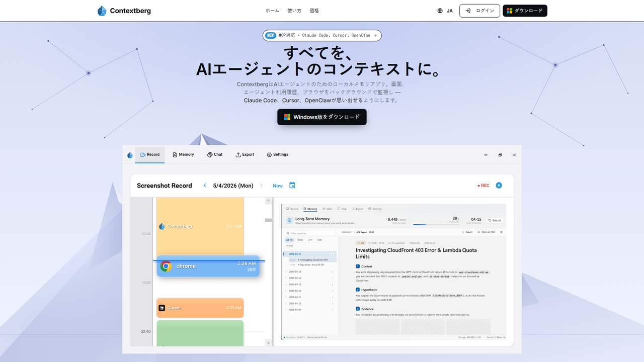Select the Contextberg 2:37 AM timeline block
The image size is (644, 362).
pyautogui.click(x=200, y=226)
